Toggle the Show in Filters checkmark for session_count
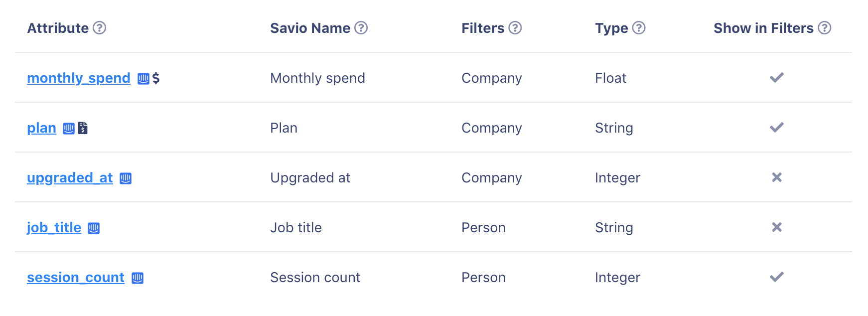Viewport: 868px width, 316px height. pos(777,277)
